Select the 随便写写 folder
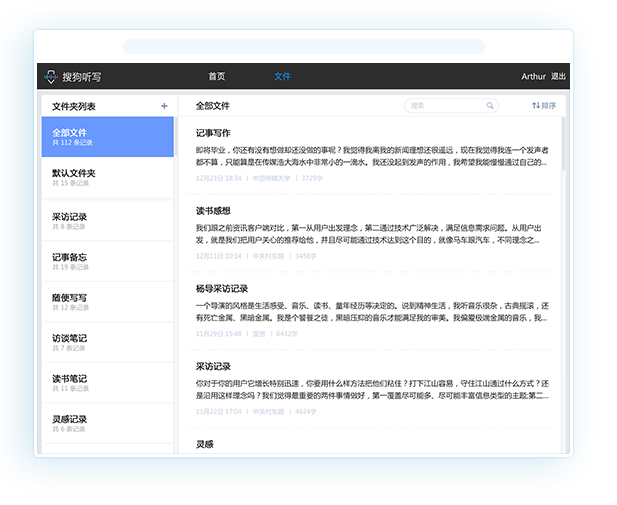617x505 pixels. coord(107,302)
